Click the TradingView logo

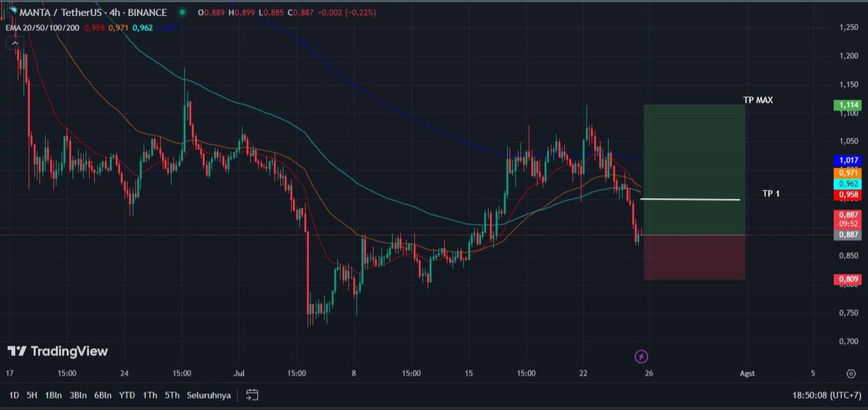point(58,351)
